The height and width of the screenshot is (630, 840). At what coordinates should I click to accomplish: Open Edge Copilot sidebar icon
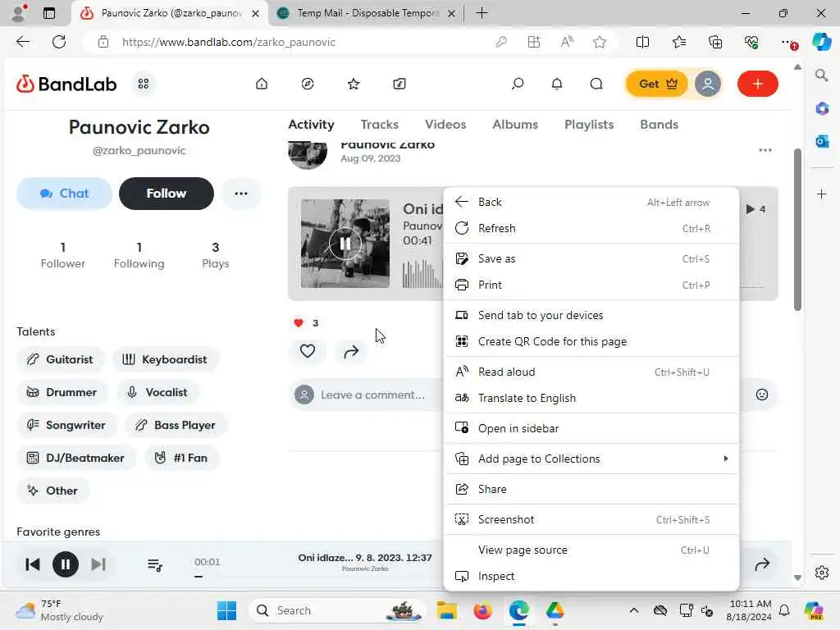click(x=821, y=42)
